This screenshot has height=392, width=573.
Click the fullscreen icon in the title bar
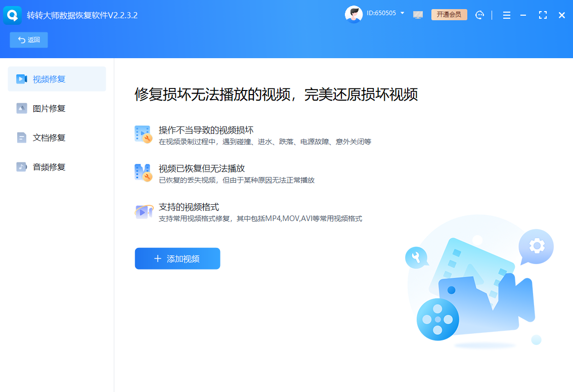[x=543, y=15]
